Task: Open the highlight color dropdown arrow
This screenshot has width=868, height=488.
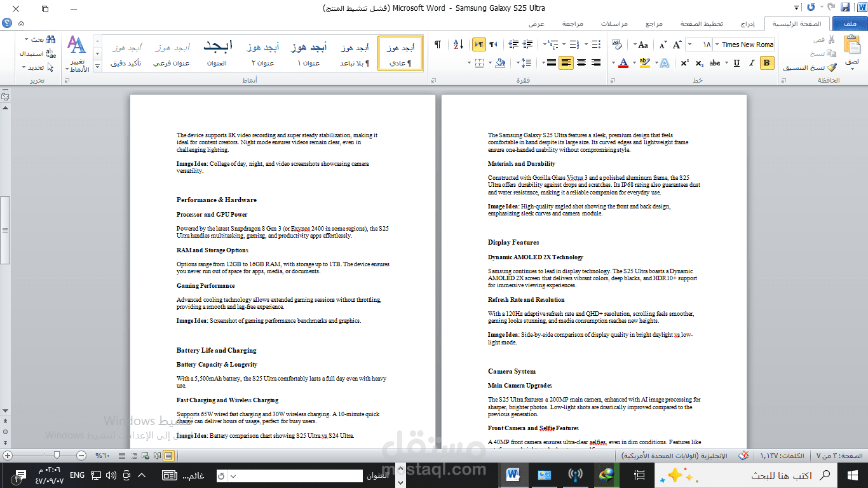Action: [634, 63]
